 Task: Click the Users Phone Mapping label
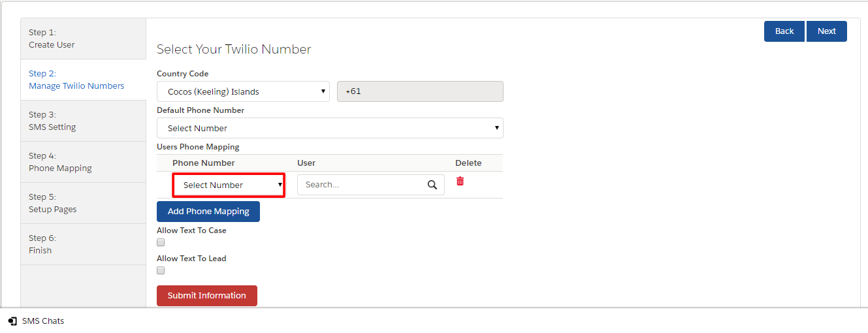(x=198, y=147)
